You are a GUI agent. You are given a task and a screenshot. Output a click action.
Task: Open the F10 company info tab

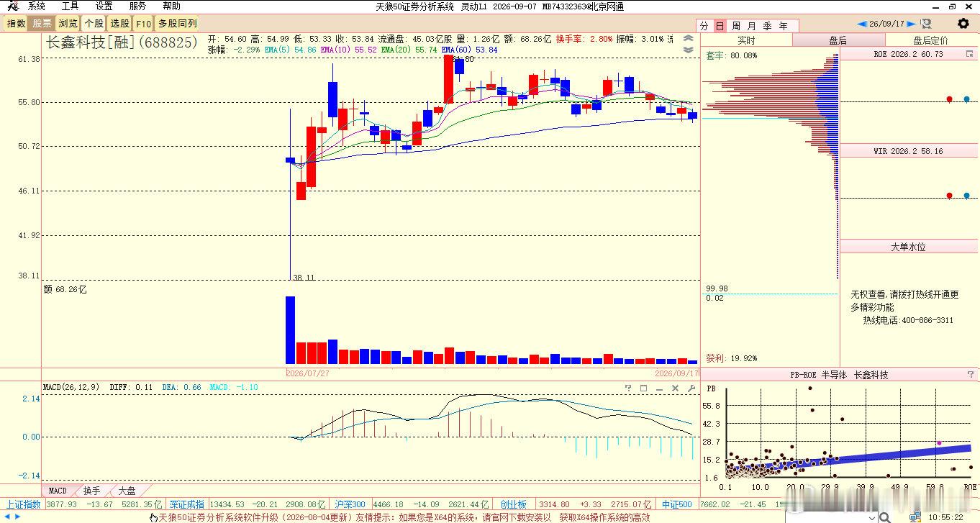[144, 24]
